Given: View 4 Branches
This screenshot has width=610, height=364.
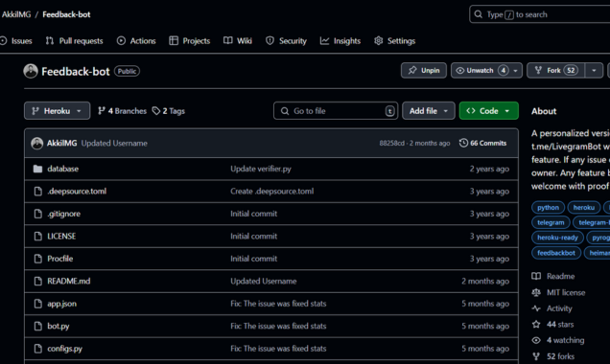Looking at the screenshot, I should coord(122,111).
